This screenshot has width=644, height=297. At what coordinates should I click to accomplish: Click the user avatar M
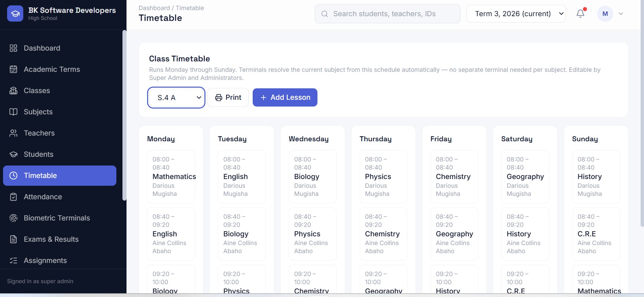click(605, 14)
